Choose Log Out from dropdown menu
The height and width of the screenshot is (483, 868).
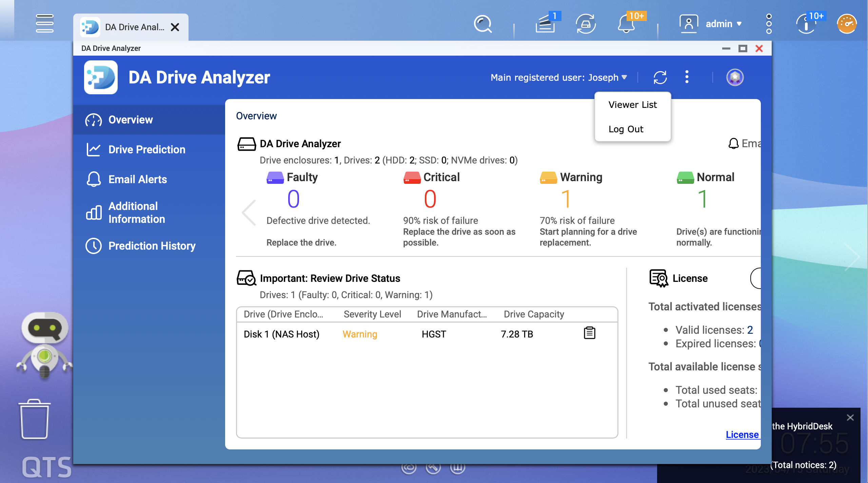pos(633,129)
